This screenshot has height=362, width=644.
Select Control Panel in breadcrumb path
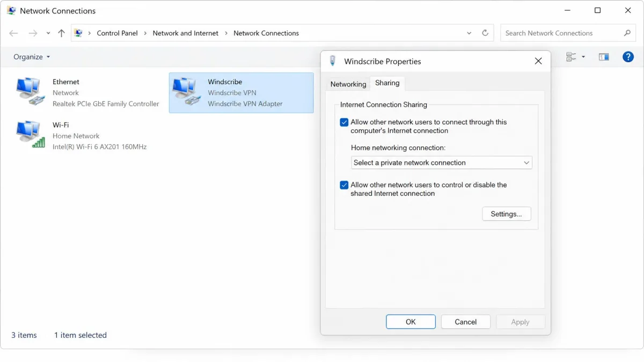tap(117, 33)
